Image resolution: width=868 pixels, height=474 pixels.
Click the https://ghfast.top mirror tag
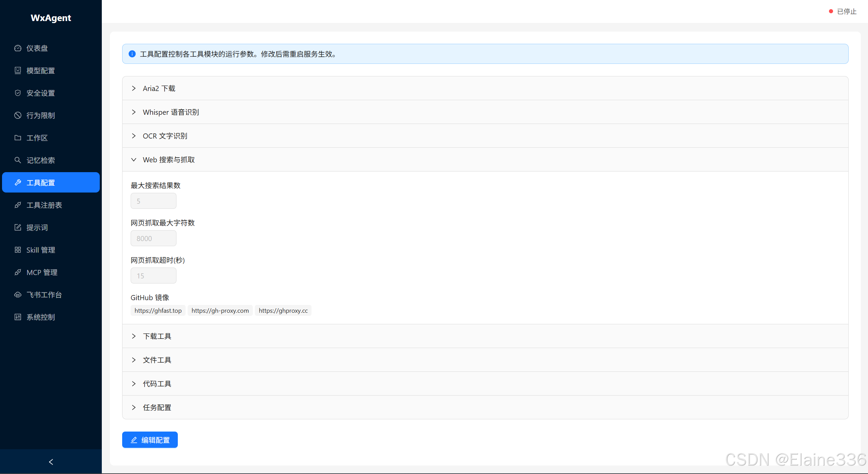click(x=158, y=310)
